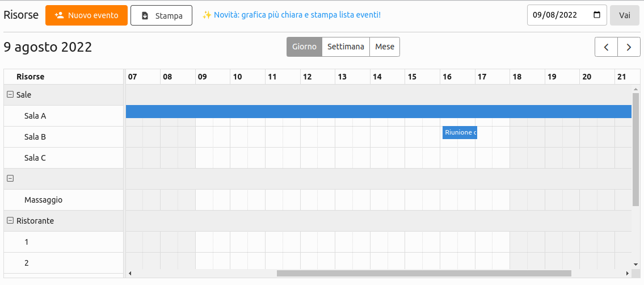This screenshot has width=644, height=285.
Task: Switch to Mese view
Action: coord(385,47)
